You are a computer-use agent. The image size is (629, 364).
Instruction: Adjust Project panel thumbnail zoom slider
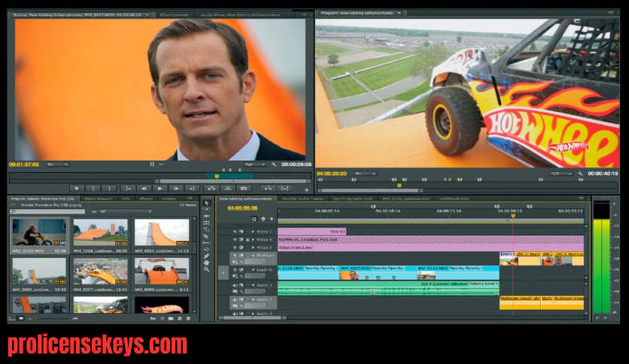tap(52, 318)
